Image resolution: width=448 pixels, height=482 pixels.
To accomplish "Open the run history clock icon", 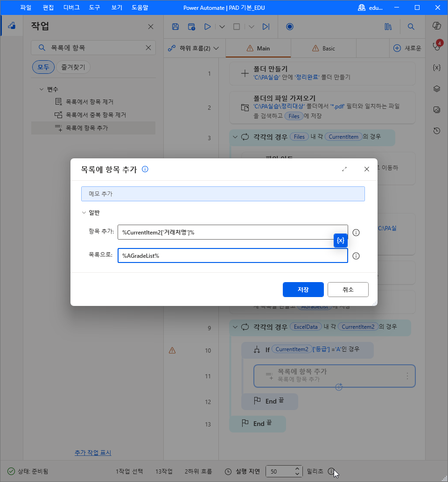I will (437, 131).
